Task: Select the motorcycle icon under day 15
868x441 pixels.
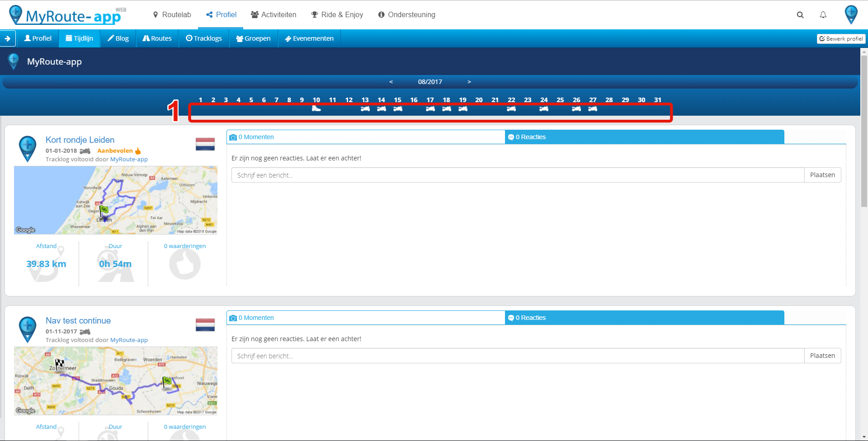Action: (x=398, y=108)
